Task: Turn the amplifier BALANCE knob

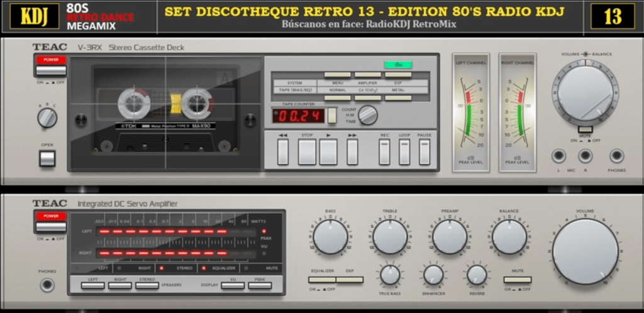Action: tap(509, 237)
